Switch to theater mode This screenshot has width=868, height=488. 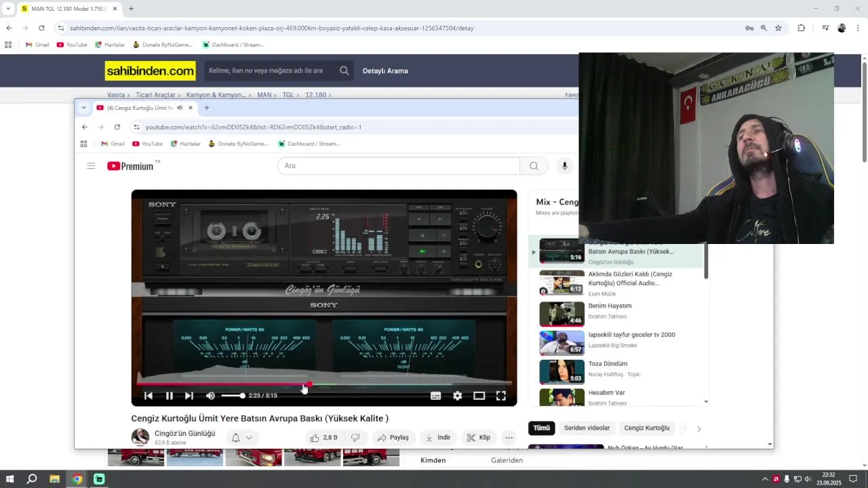click(479, 396)
